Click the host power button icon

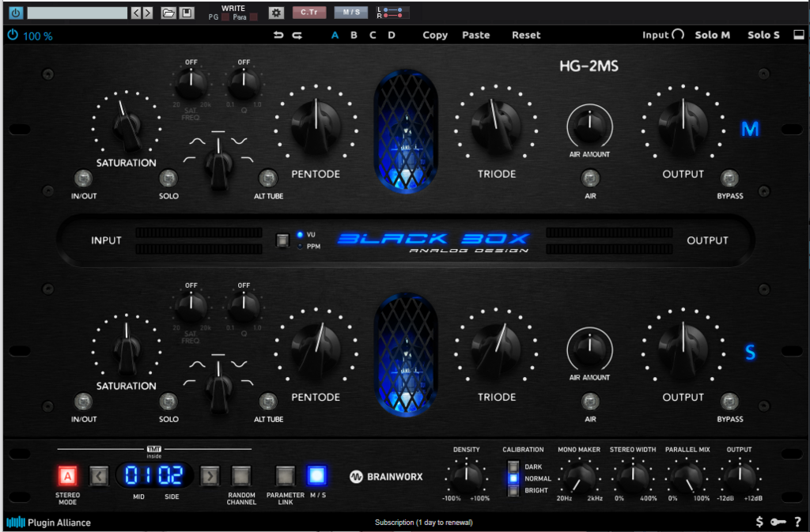point(16,13)
